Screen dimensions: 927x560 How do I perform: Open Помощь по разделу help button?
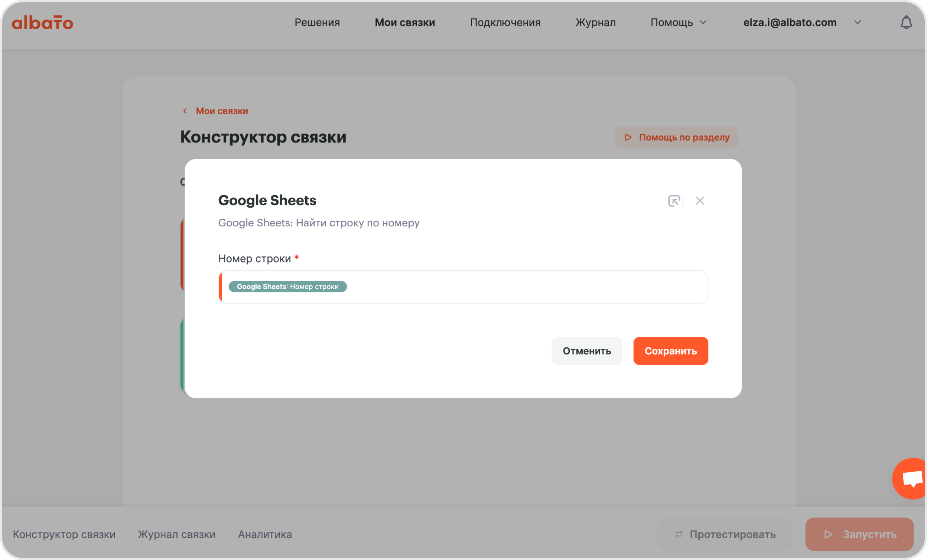pyautogui.click(x=676, y=137)
